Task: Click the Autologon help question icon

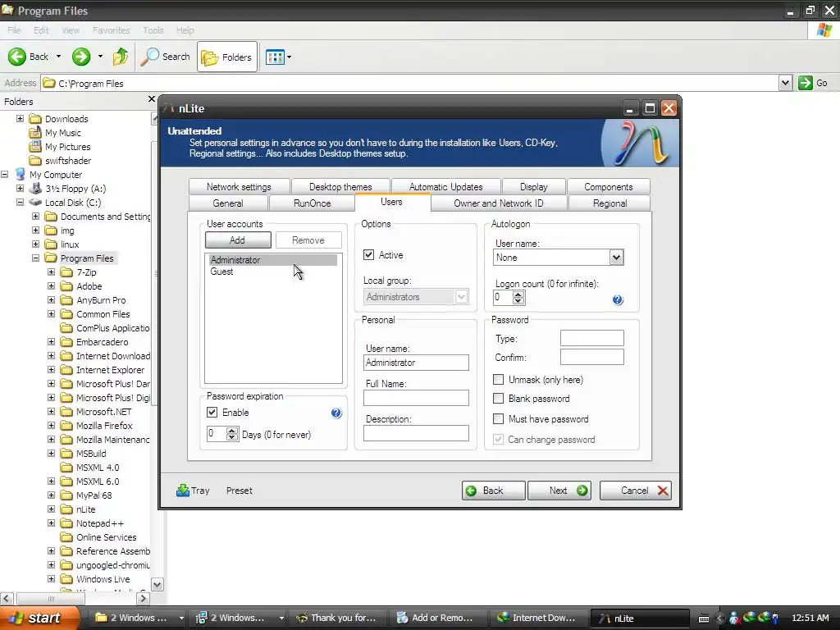Action: [x=618, y=300]
